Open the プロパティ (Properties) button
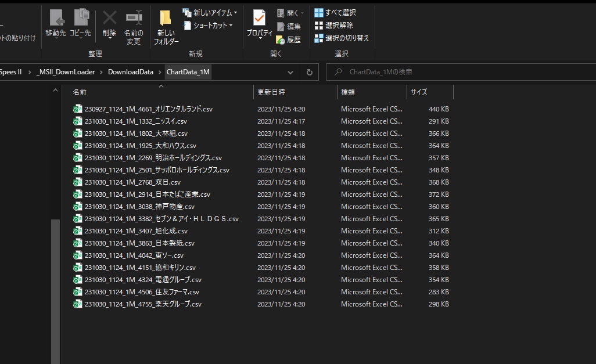The height and width of the screenshot is (364, 596). [260, 24]
